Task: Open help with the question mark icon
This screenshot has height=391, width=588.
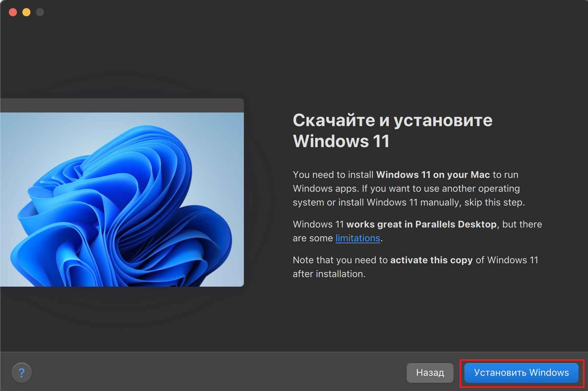Action: click(x=22, y=373)
